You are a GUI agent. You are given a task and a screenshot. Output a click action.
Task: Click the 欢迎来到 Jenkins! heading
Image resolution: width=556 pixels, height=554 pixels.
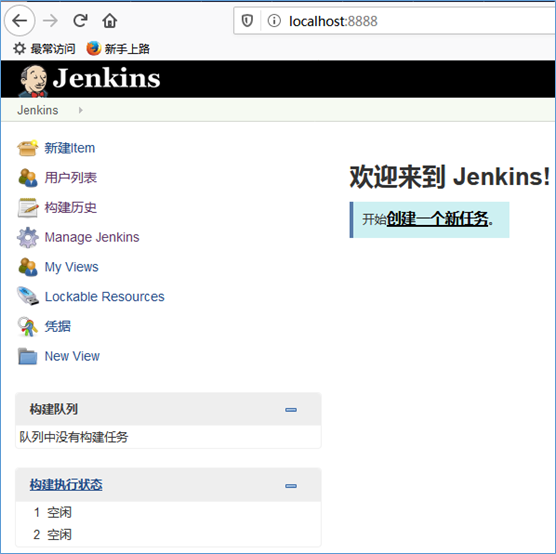point(450,176)
